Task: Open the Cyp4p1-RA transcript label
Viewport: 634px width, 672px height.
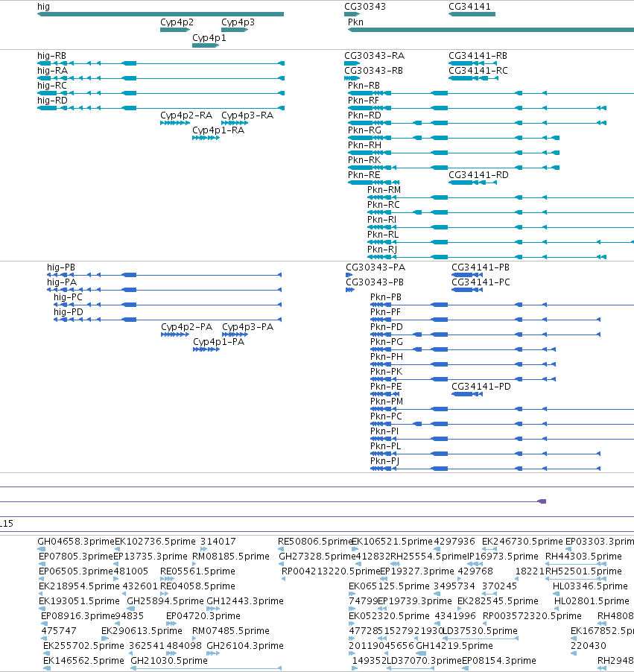Action: click(x=218, y=130)
